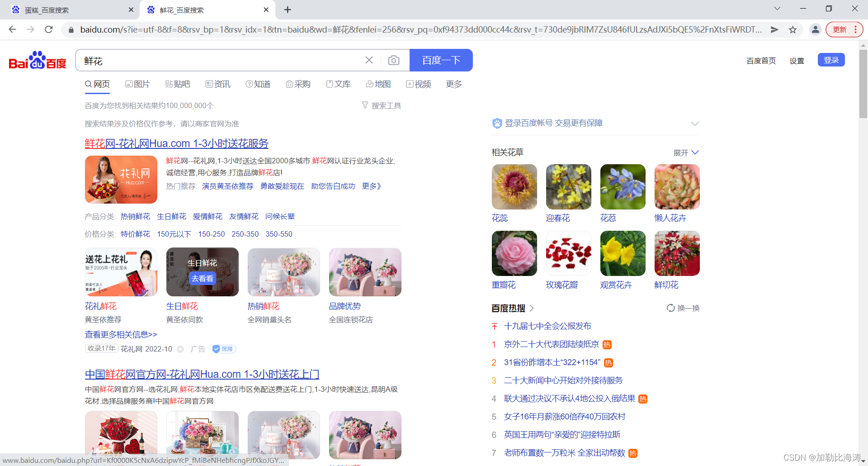Click the 保障 guarantee badge

(x=224, y=349)
